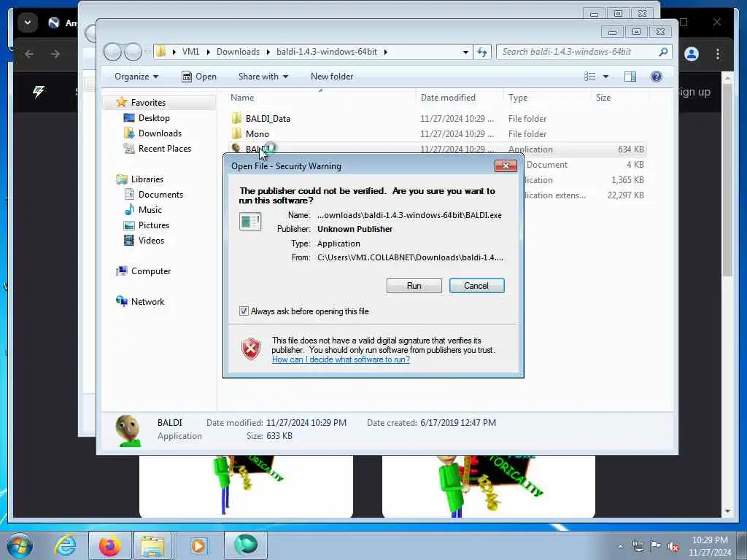This screenshot has width=747, height=560.
Task: Select the BALDI_Data folder
Action: tap(267, 119)
